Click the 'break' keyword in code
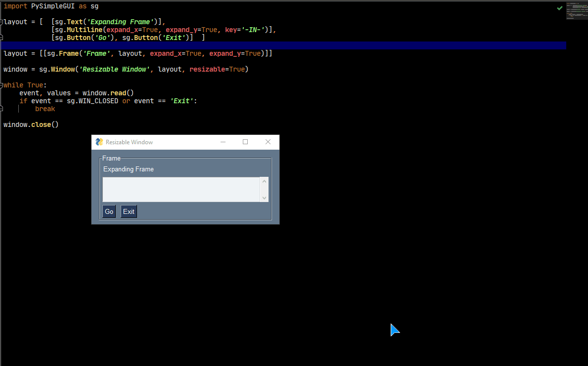The height and width of the screenshot is (366, 588). 45,109
